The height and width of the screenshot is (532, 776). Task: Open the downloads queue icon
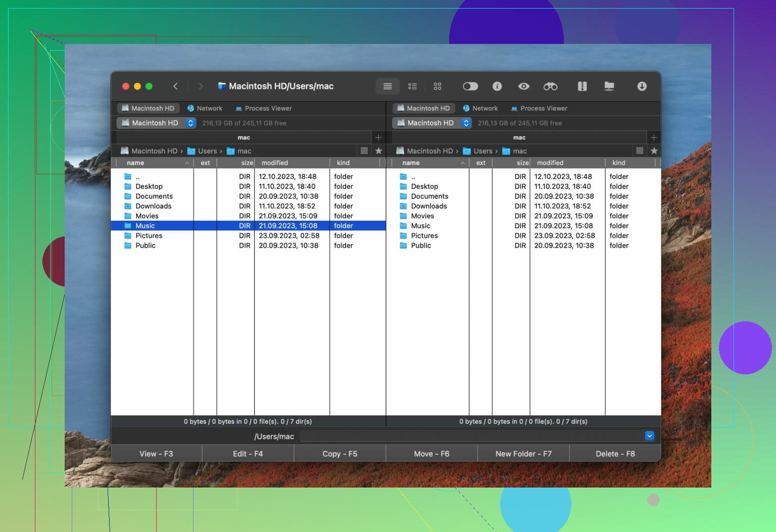[642, 86]
